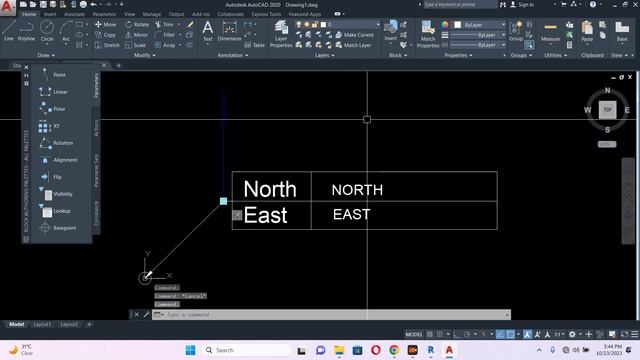The width and height of the screenshot is (640, 360).
Task: Click the Paste clipboard tool
Action: click(587, 32)
